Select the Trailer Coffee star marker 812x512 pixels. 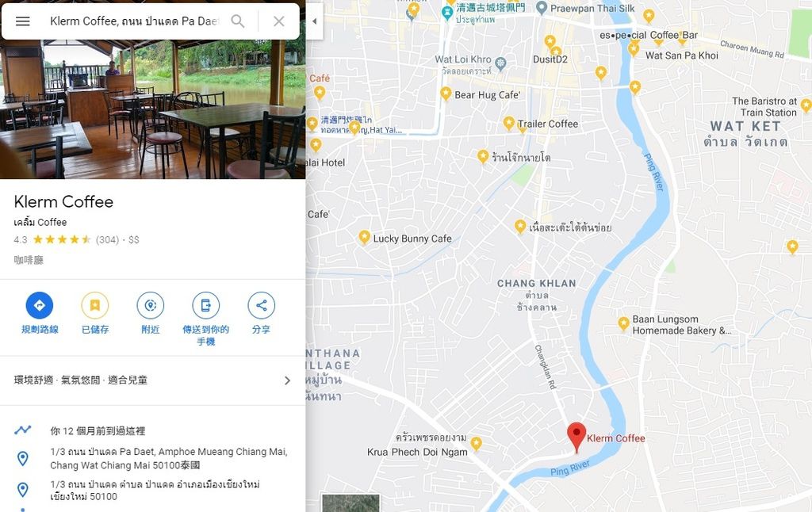coord(509,123)
